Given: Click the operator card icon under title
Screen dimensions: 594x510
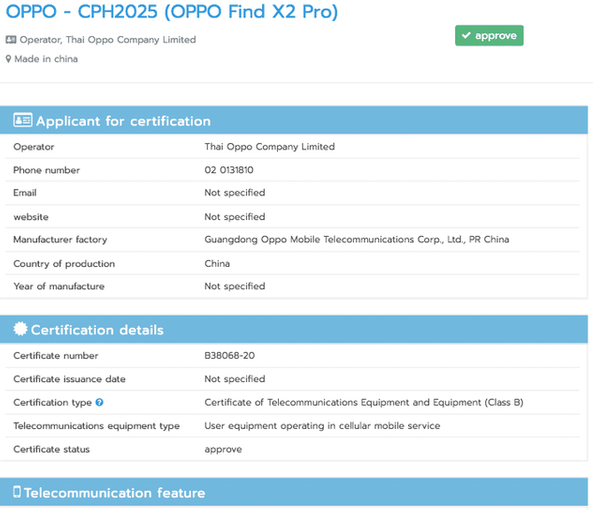Looking at the screenshot, I should (x=11, y=39).
